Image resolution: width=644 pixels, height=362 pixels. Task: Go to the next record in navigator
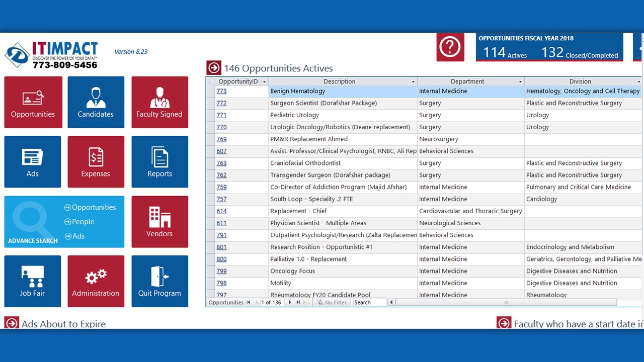point(290,303)
